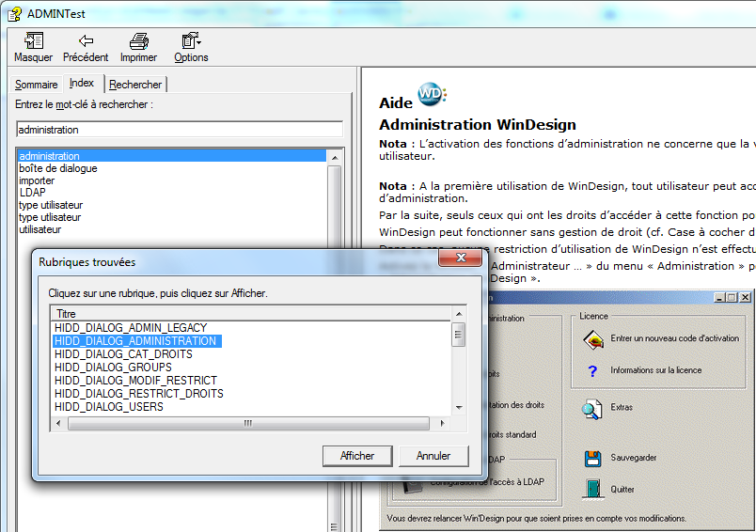Screen dimensions: 756x532
Task: Click the Entrer un nouveau code d'activation icon
Action: 593,339
